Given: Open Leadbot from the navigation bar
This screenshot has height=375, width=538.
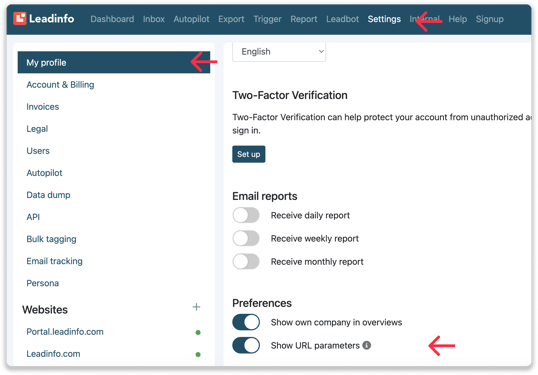Looking at the screenshot, I should tap(342, 19).
